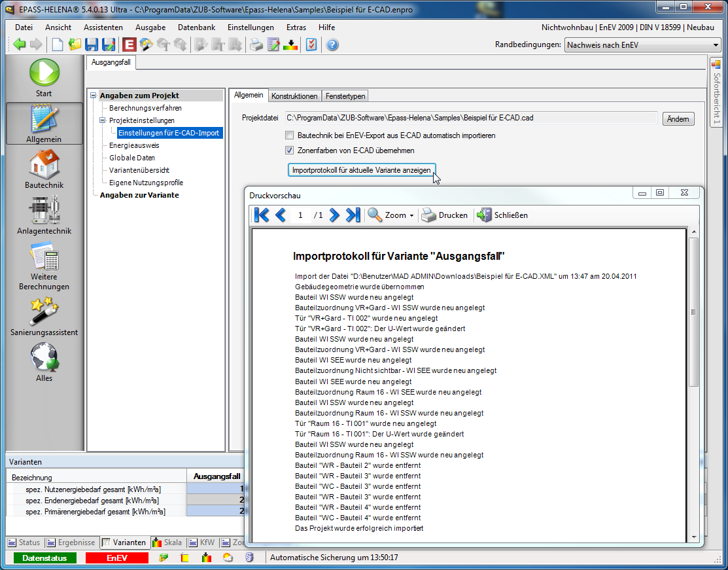Jump to last page in Druckvorschau

tap(353, 215)
